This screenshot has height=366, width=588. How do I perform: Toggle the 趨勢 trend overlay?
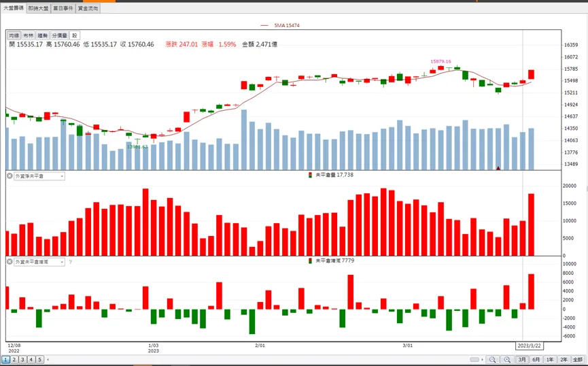[x=42, y=35]
